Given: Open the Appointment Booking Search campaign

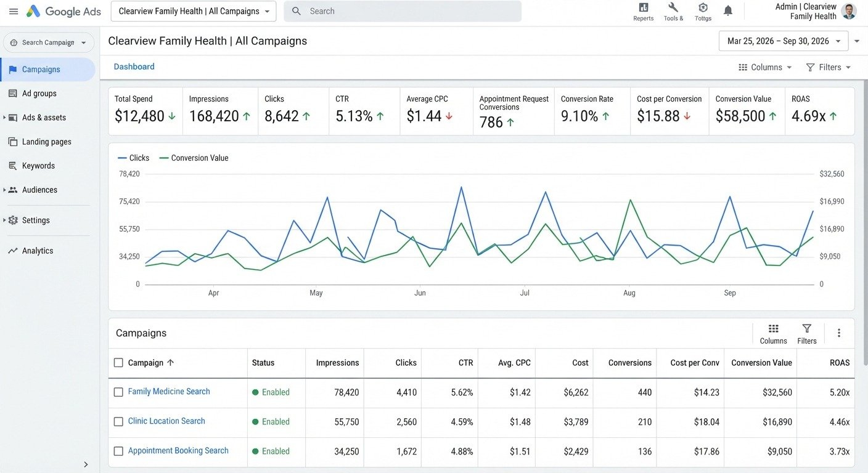Looking at the screenshot, I should click(x=178, y=451).
